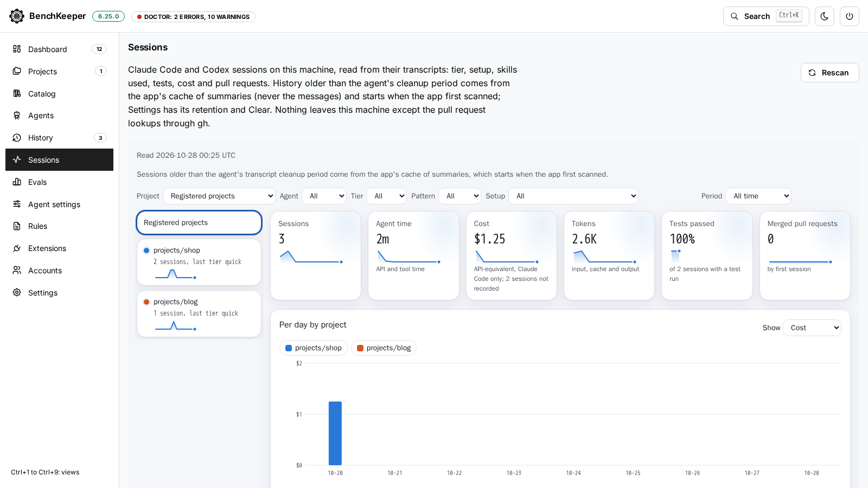Image resolution: width=868 pixels, height=488 pixels.
Task: Click the Accounts people icon
Action: [x=17, y=270]
